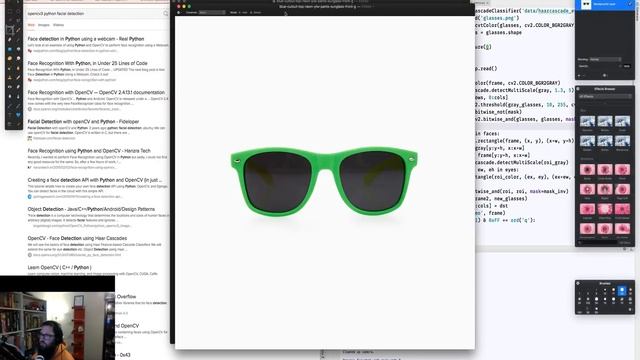Switch to the Videos search tab

click(x=58, y=25)
